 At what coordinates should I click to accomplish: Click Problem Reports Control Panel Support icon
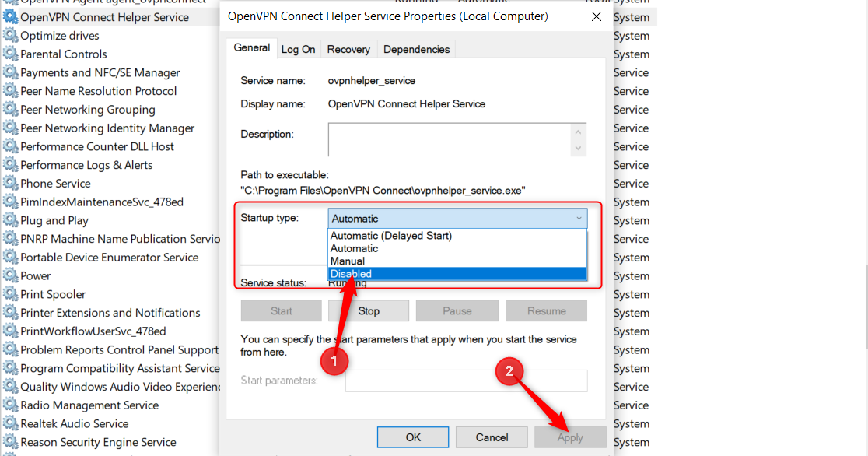tap(11, 349)
